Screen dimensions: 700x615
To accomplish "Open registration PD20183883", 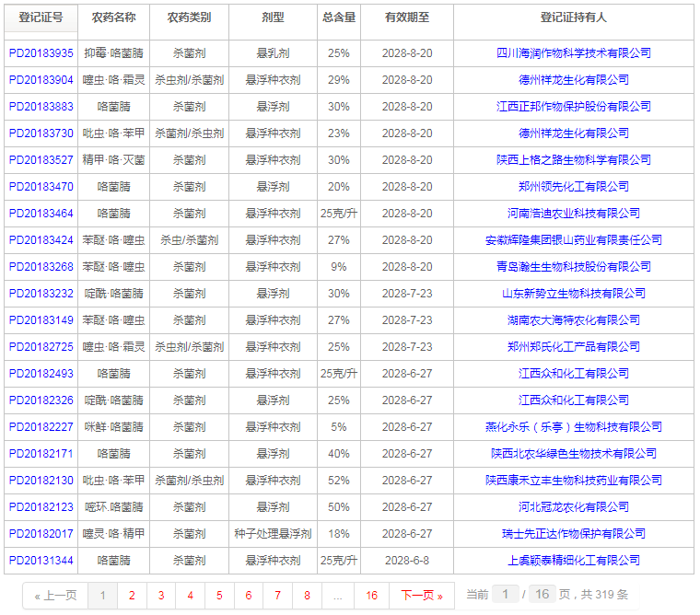I will [41, 107].
